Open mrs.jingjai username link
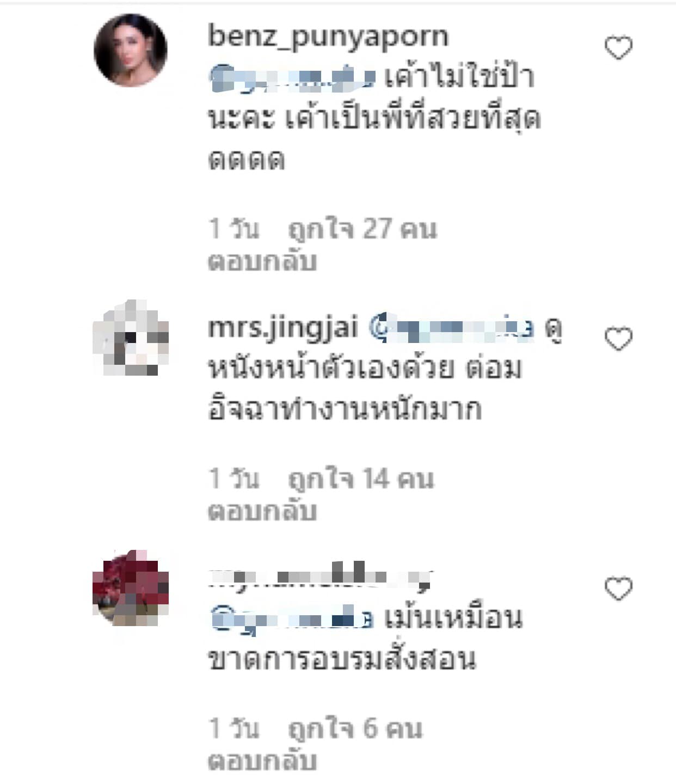 pos(283,328)
